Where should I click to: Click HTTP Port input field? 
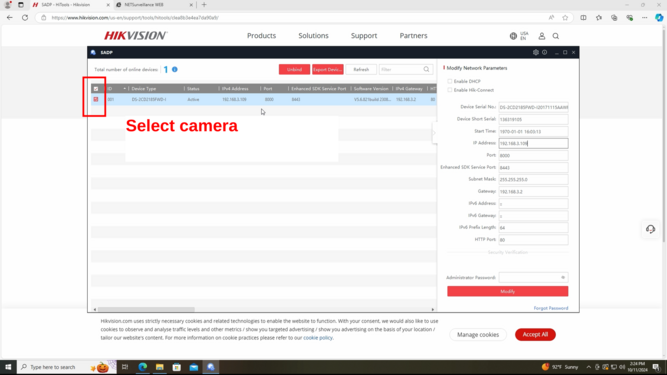(533, 240)
